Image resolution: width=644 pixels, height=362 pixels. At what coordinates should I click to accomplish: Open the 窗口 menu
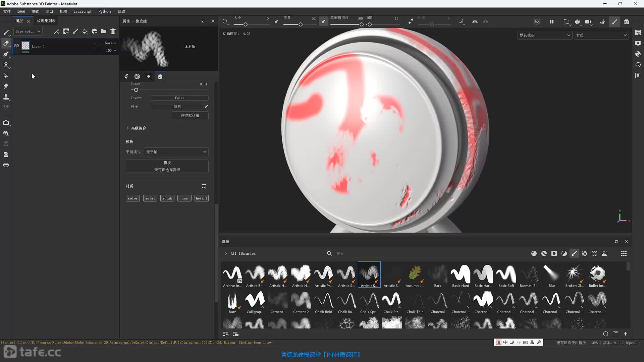point(49,11)
